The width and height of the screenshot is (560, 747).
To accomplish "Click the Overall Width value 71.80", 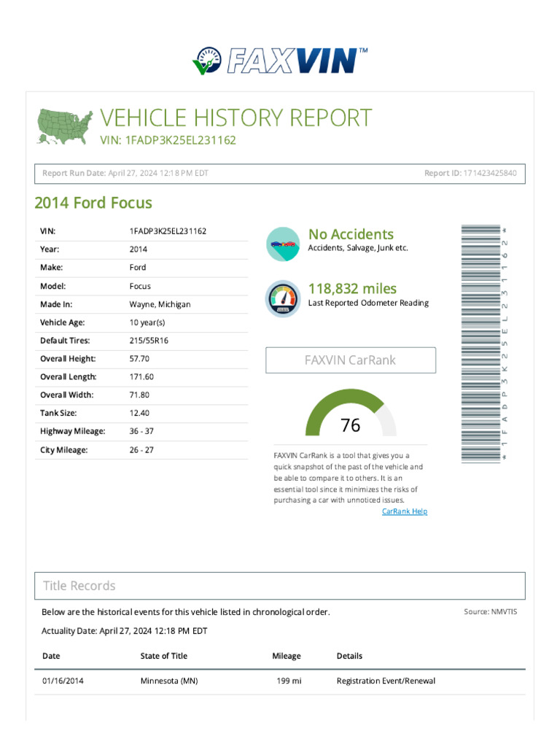I will [x=139, y=395].
